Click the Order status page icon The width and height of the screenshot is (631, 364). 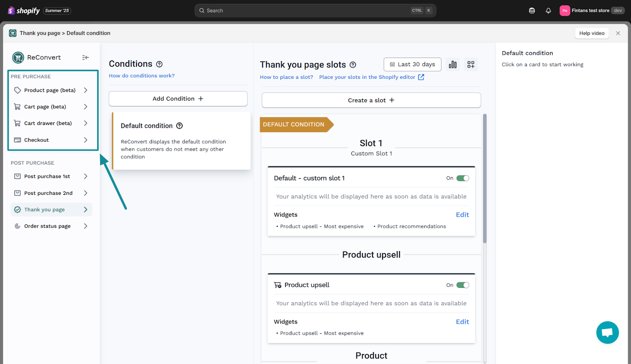click(17, 226)
